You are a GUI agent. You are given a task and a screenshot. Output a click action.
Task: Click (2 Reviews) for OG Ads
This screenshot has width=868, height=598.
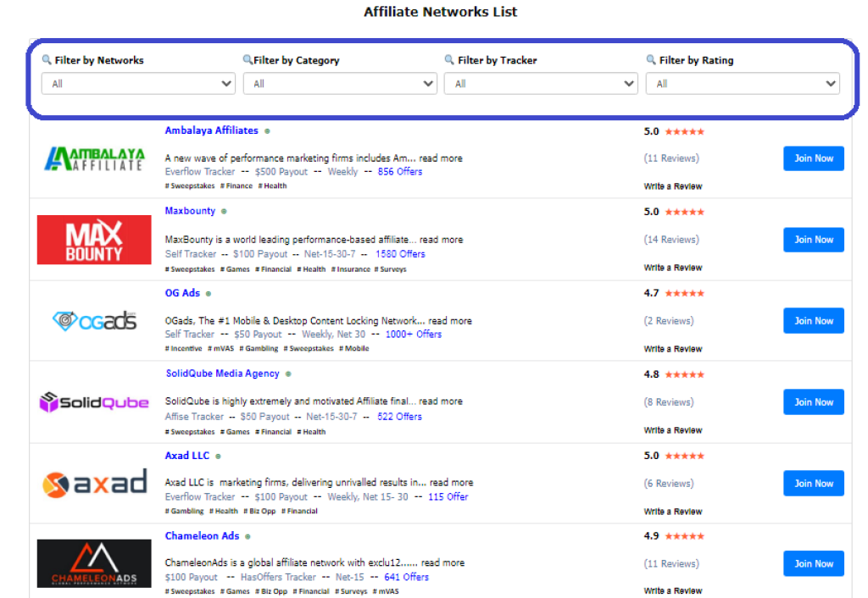[669, 321]
